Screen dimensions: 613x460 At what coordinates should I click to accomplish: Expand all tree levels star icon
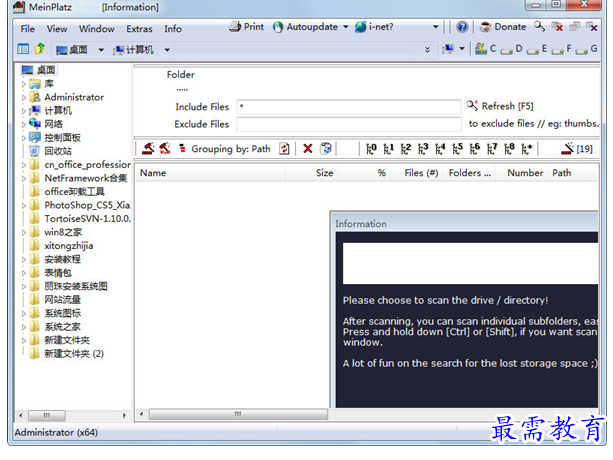click(x=527, y=149)
